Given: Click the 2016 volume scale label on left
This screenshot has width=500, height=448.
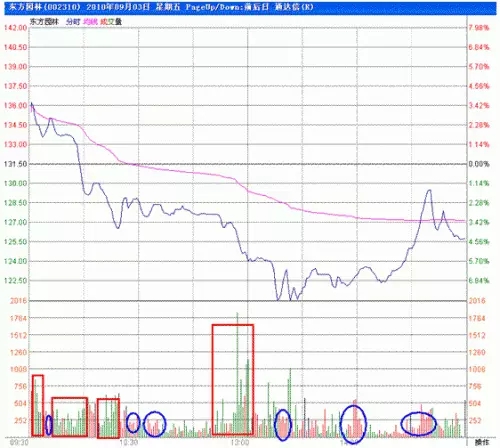Looking at the screenshot, I should pyautogui.click(x=18, y=301).
